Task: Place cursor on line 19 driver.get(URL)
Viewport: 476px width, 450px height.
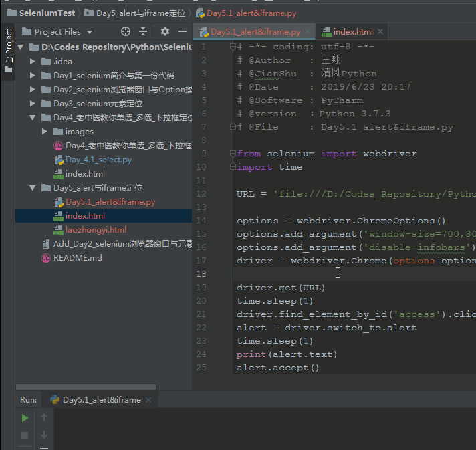Action: point(281,288)
